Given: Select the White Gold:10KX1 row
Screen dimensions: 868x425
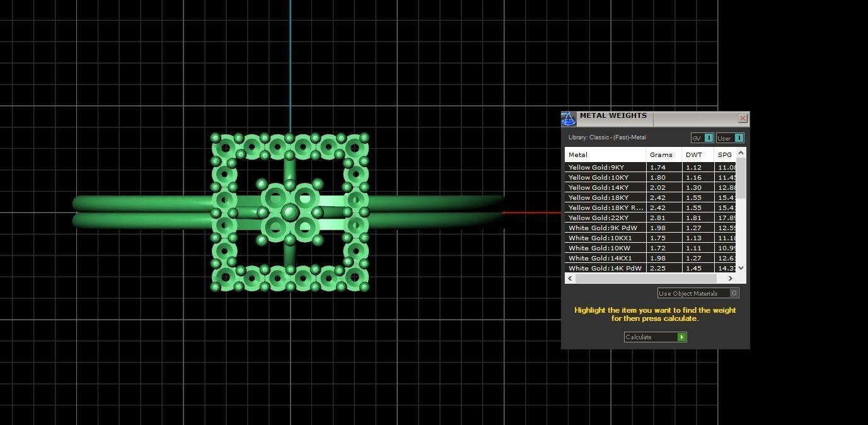Looking at the screenshot, I should coord(651,238).
